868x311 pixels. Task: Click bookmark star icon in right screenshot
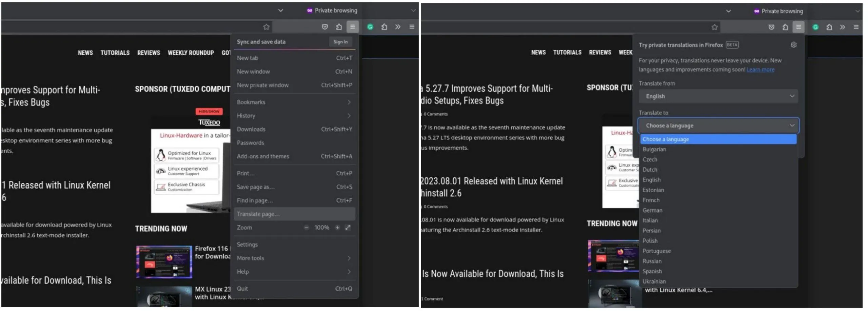[714, 27]
